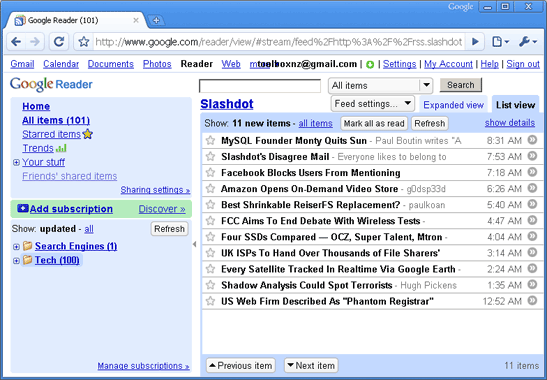Open Shadow Analysis Could Spot Terrorists arrow icon
547x380 pixels.
tap(532, 284)
